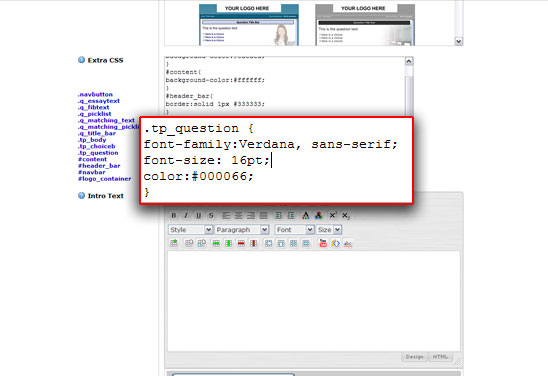The width and height of the screenshot is (548, 376).
Task: Click the merge cells vertically icon
Action: (281, 243)
